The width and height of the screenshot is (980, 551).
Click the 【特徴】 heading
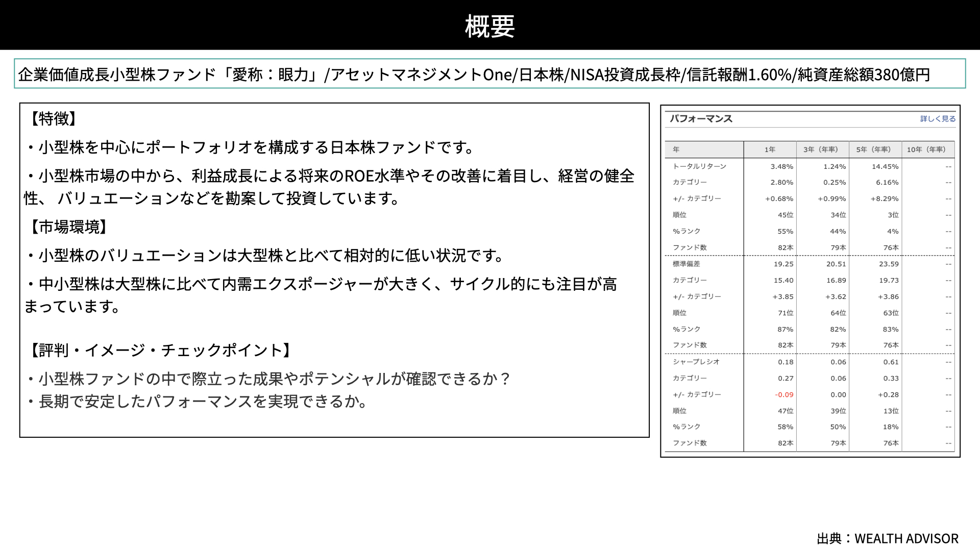pos(53,118)
